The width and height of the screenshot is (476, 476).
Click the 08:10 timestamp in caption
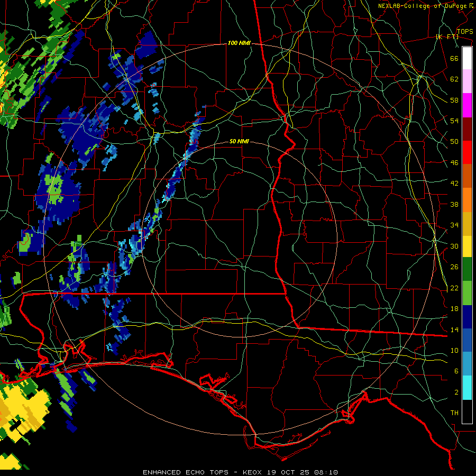click(326, 472)
